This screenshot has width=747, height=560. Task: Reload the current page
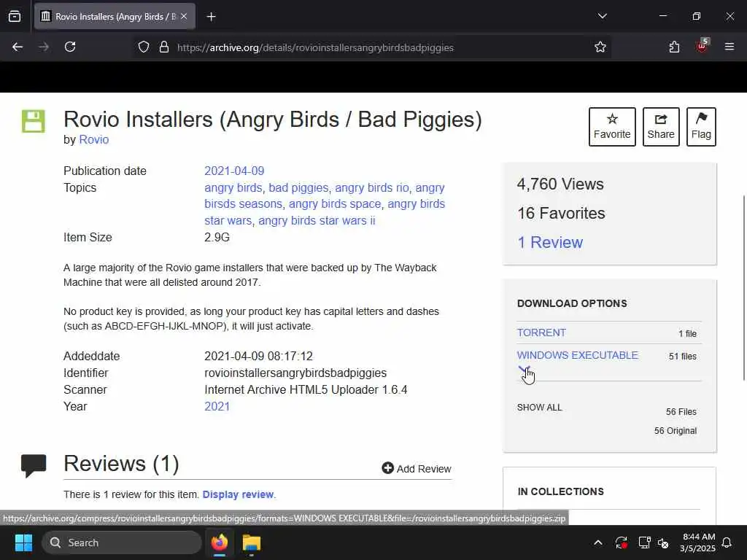point(70,47)
